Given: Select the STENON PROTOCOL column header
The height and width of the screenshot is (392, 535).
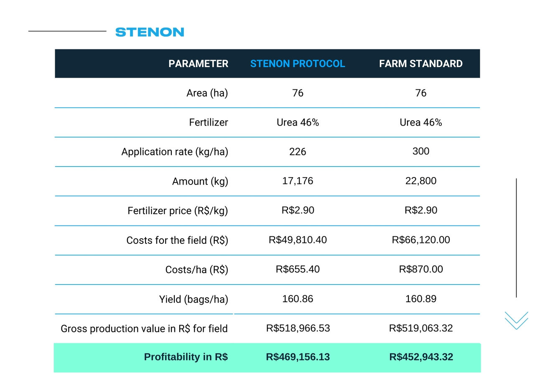Looking at the screenshot, I should 298,63.
